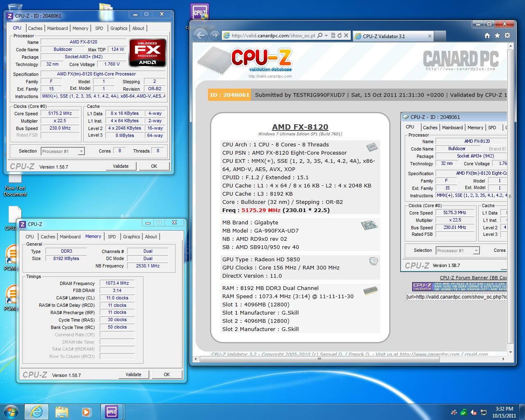Click the Core Speed 5175.2 MHz value

pos(60,114)
